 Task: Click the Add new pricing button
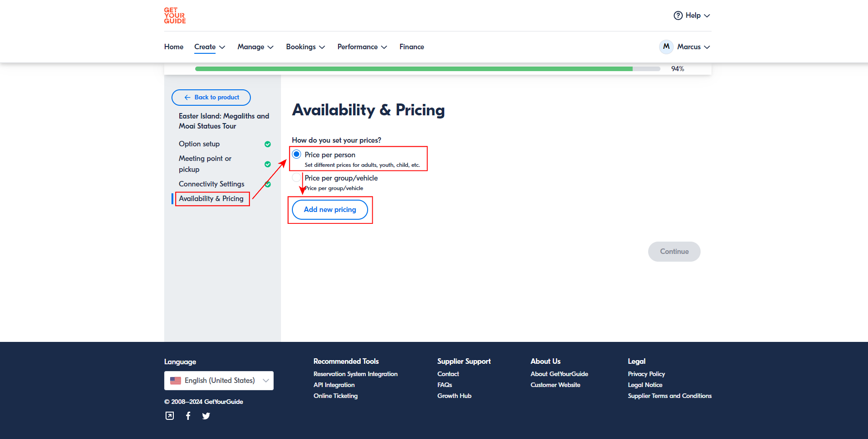pyautogui.click(x=330, y=210)
